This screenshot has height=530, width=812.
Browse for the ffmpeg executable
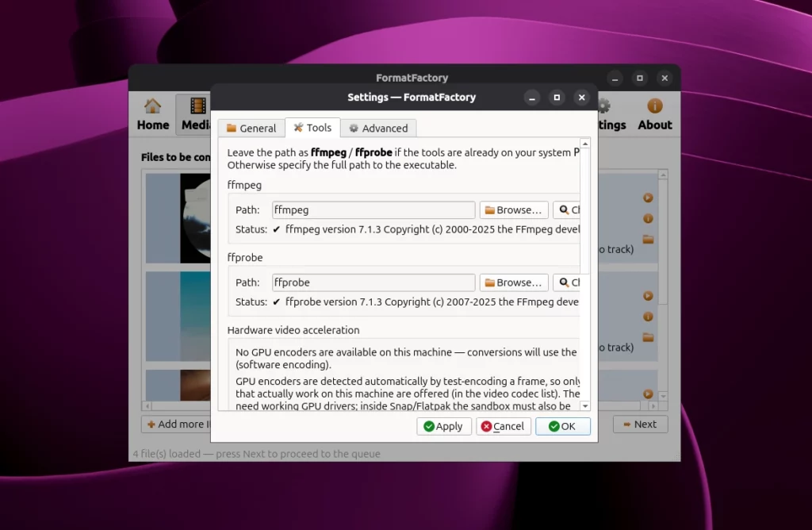pyautogui.click(x=514, y=209)
